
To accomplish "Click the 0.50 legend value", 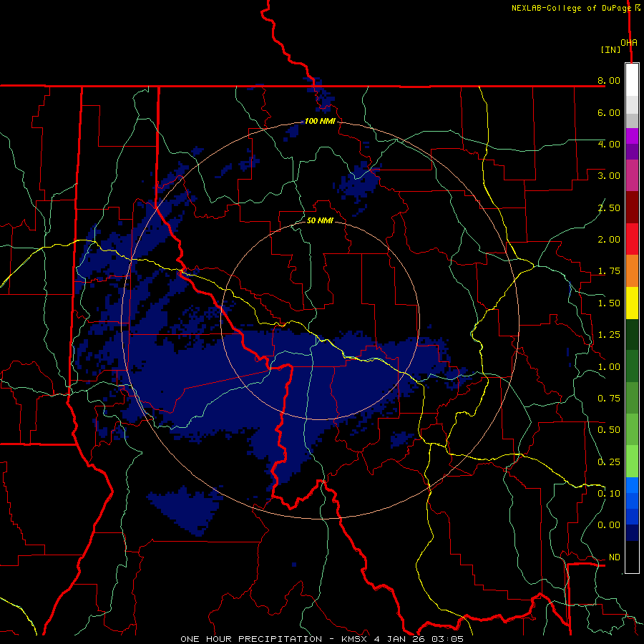I will tap(609, 430).
